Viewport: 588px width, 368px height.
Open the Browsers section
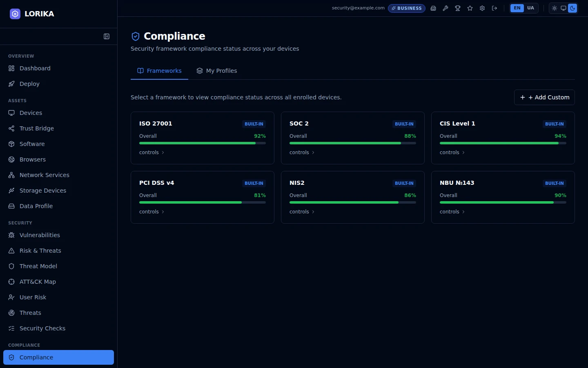tap(58, 159)
